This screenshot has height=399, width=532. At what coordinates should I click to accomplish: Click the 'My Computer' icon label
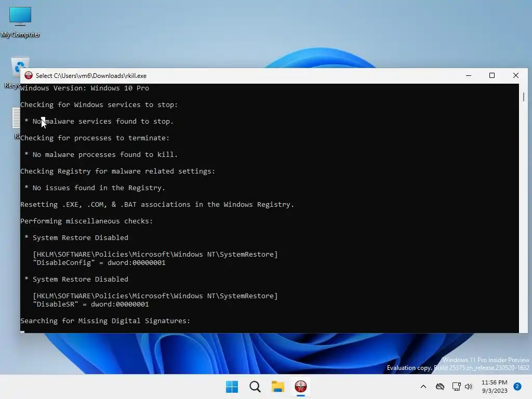pos(20,34)
